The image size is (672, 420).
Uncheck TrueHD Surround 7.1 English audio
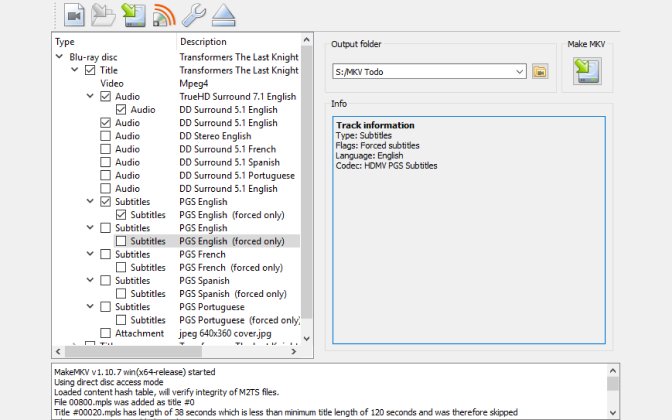click(105, 96)
